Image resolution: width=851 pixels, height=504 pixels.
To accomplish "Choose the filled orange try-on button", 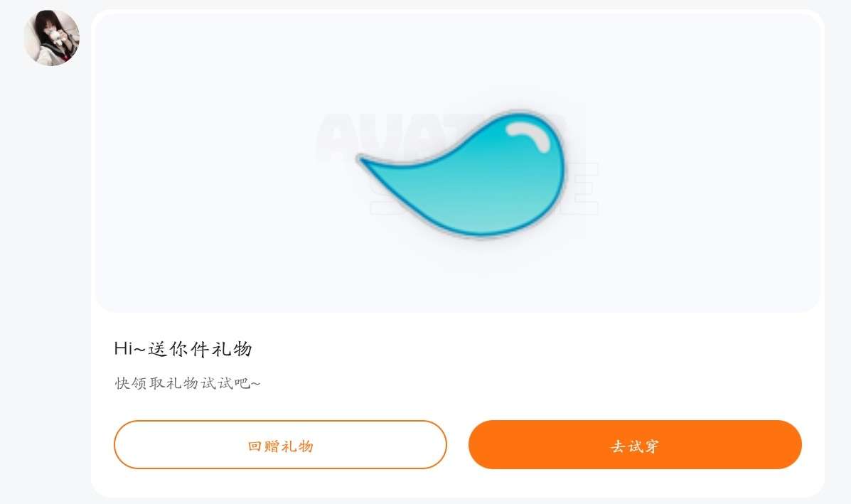I will [635, 444].
